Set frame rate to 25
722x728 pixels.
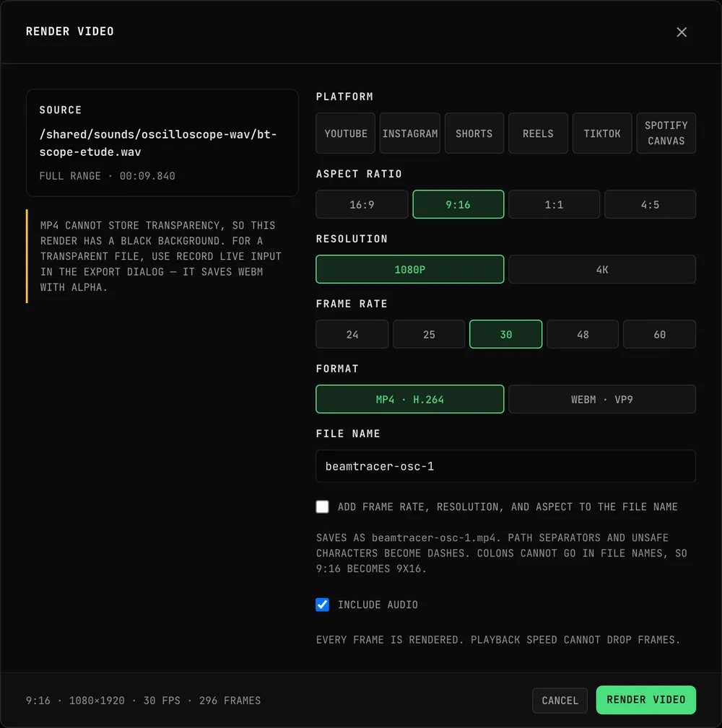coord(429,334)
